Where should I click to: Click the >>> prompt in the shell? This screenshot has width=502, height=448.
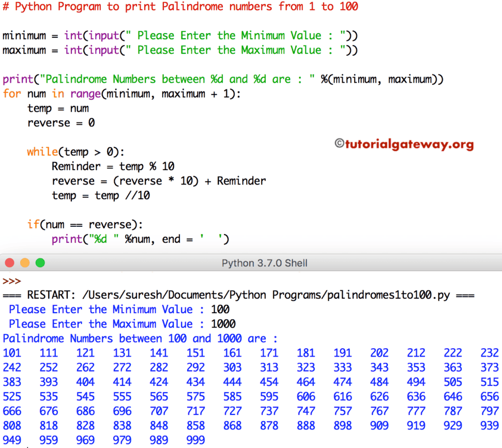(11, 281)
